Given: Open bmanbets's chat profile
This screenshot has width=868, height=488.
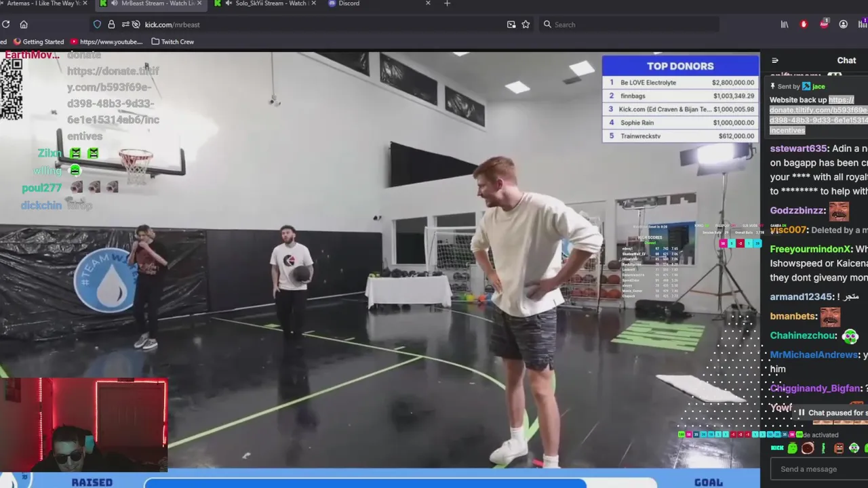Looking at the screenshot, I should 794,316.
